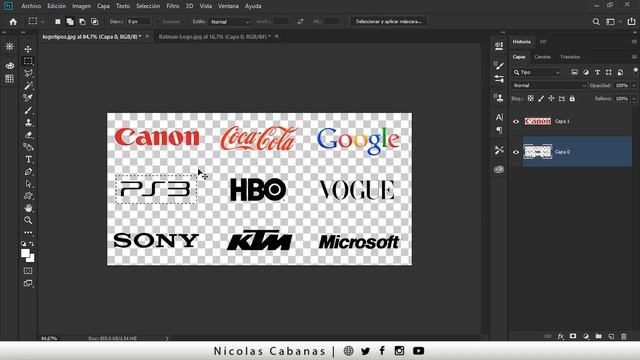Viewport: 640px width, 360px height.
Task: Select the Paint Bucket tool
Action: [28, 147]
